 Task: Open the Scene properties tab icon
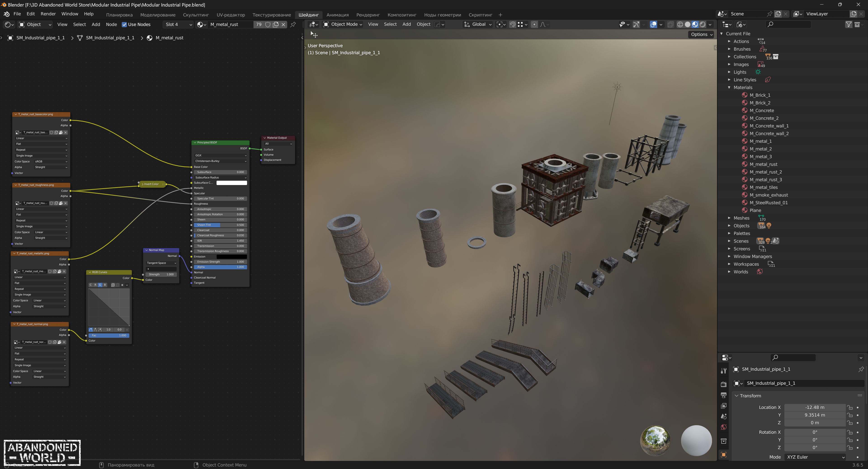click(723, 417)
